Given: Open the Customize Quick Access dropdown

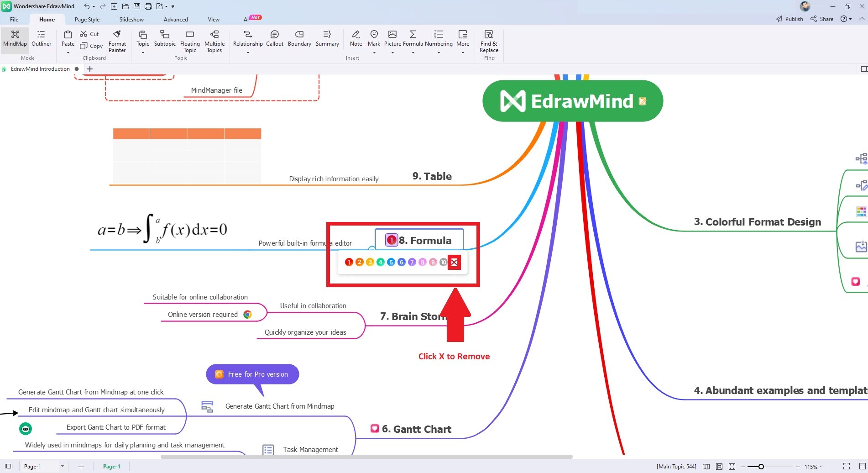Looking at the screenshot, I should 173,6.
